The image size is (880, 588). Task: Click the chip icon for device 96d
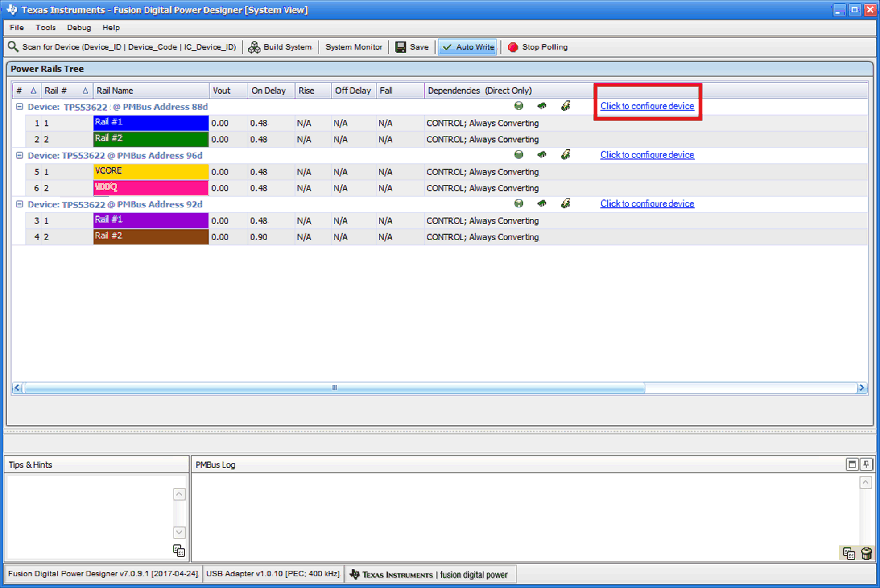pos(542,155)
